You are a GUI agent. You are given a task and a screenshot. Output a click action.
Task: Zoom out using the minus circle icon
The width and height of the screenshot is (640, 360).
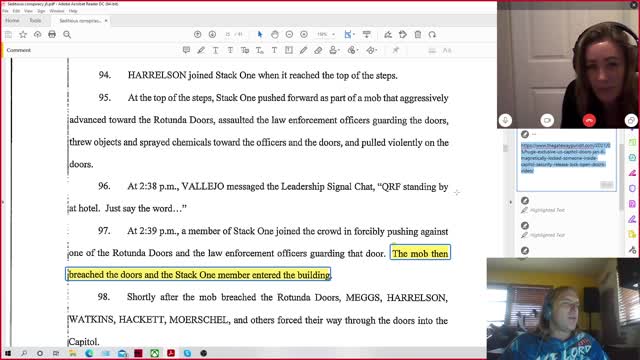coord(289,35)
